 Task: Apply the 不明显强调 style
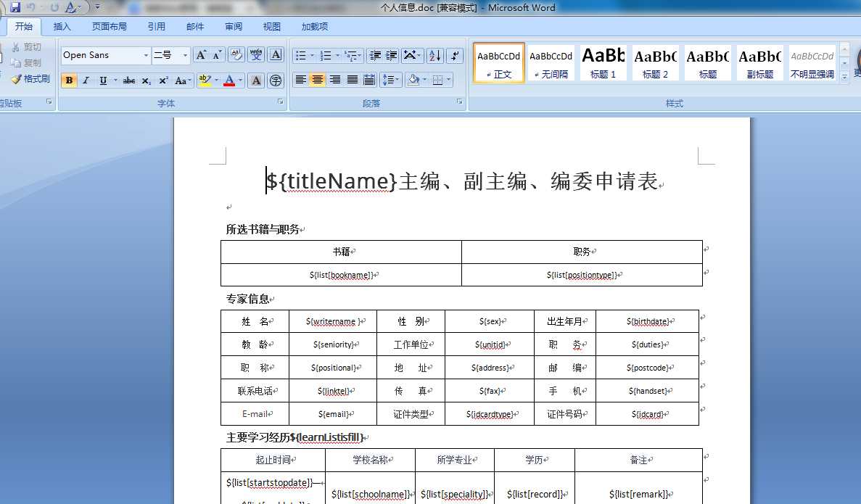812,62
